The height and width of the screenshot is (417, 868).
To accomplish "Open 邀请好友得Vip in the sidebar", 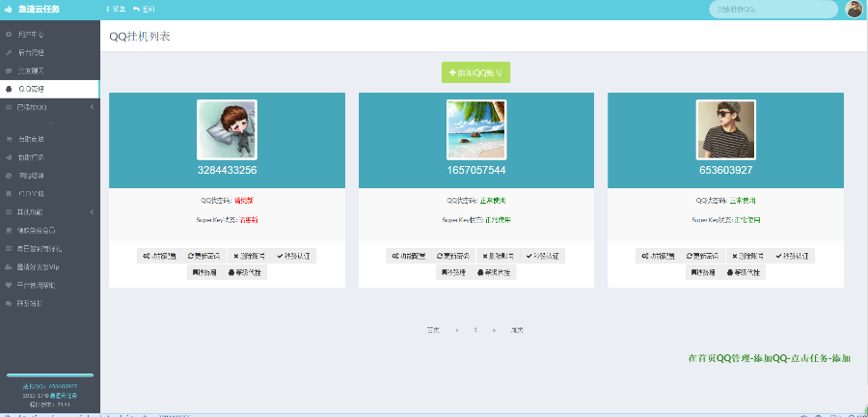I will (x=50, y=267).
